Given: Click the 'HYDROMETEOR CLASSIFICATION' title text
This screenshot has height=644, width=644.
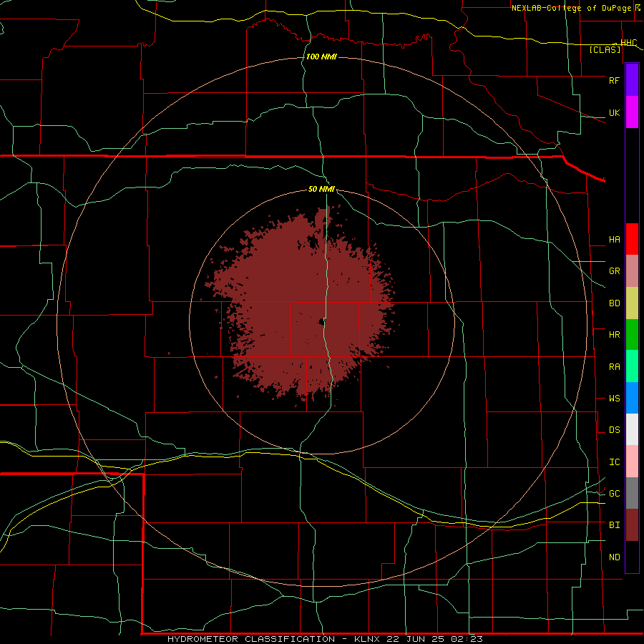Looking at the screenshot, I should tap(251, 639).
